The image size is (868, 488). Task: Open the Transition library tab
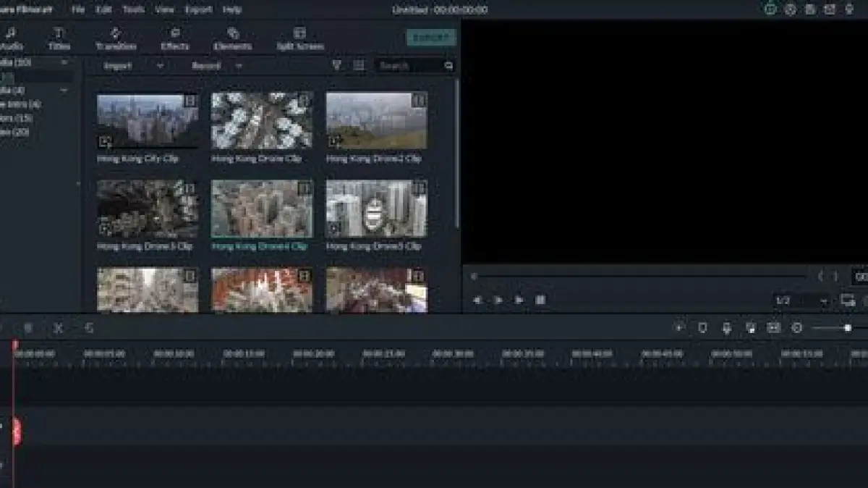pos(116,38)
